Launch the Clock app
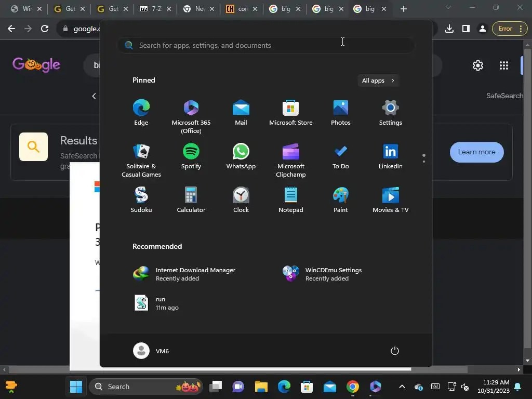 click(x=241, y=200)
